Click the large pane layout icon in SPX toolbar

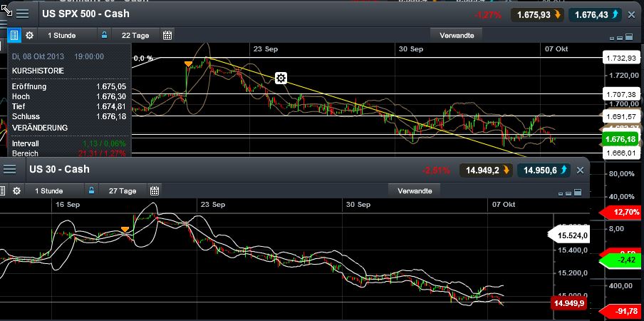pos(629,37)
